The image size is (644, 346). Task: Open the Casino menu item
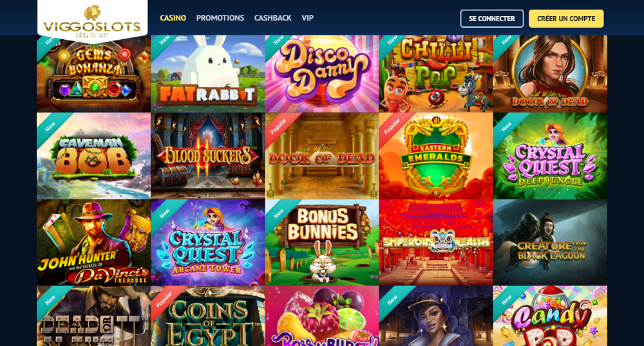(x=173, y=18)
